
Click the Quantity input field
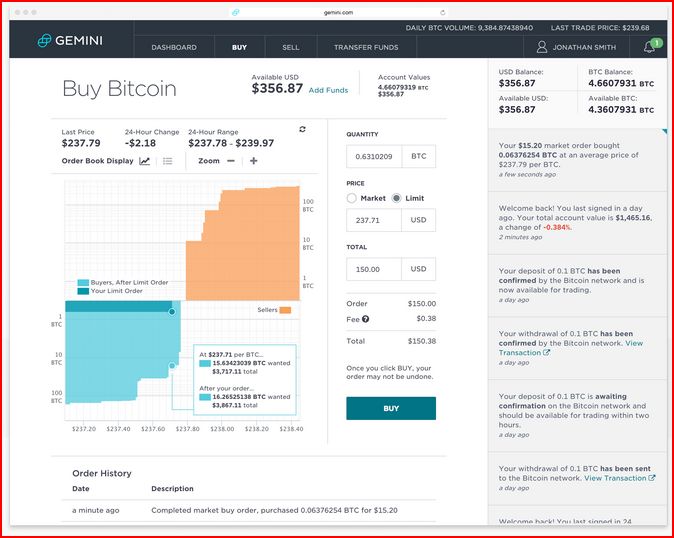click(x=374, y=156)
